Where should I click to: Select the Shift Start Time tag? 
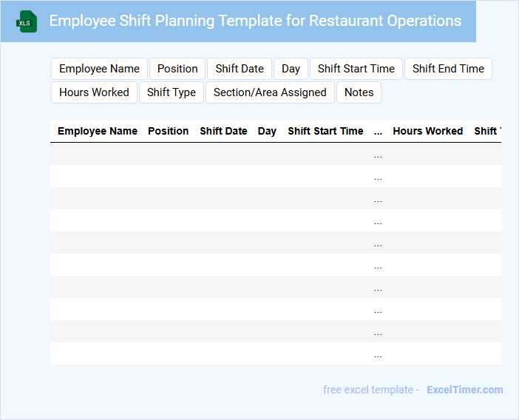coord(356,69)
